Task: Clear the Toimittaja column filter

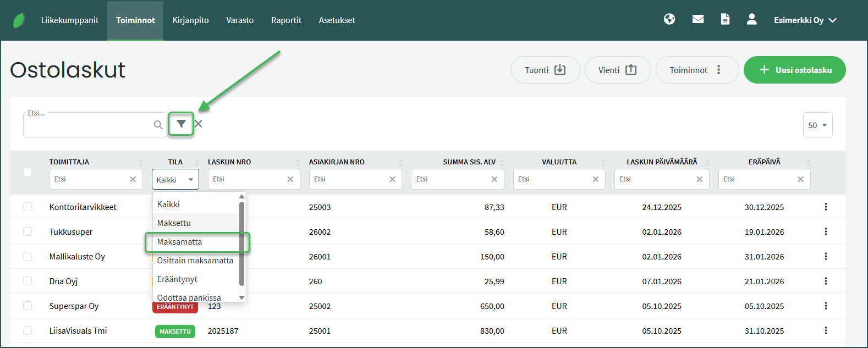Action: point(133,179)
